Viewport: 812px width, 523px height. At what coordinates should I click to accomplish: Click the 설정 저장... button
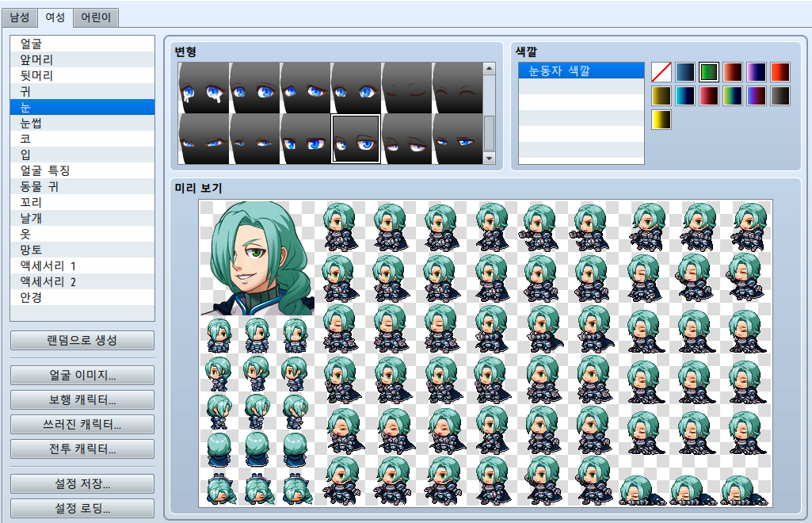(82, 483)
